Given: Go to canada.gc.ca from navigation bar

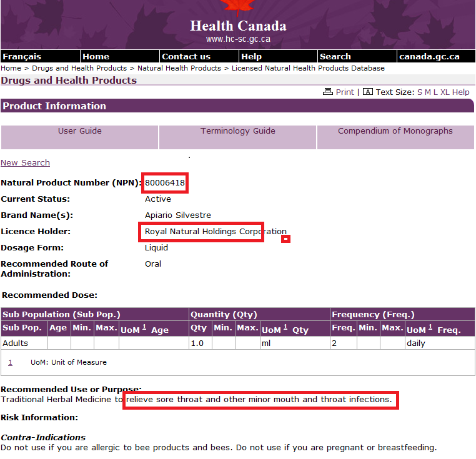Looking at the screenshot, I should point(436,56).
